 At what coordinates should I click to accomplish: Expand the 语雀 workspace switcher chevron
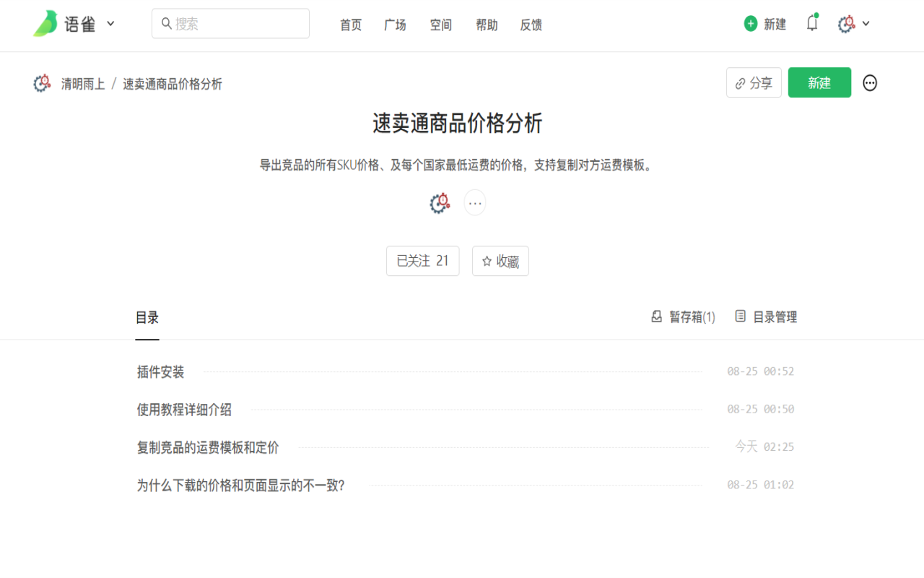tap(110, 23)
